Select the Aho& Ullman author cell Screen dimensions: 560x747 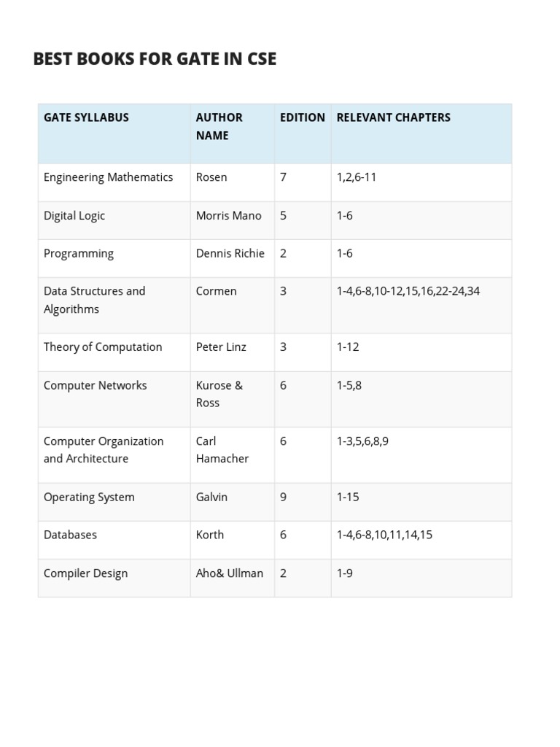229,573
